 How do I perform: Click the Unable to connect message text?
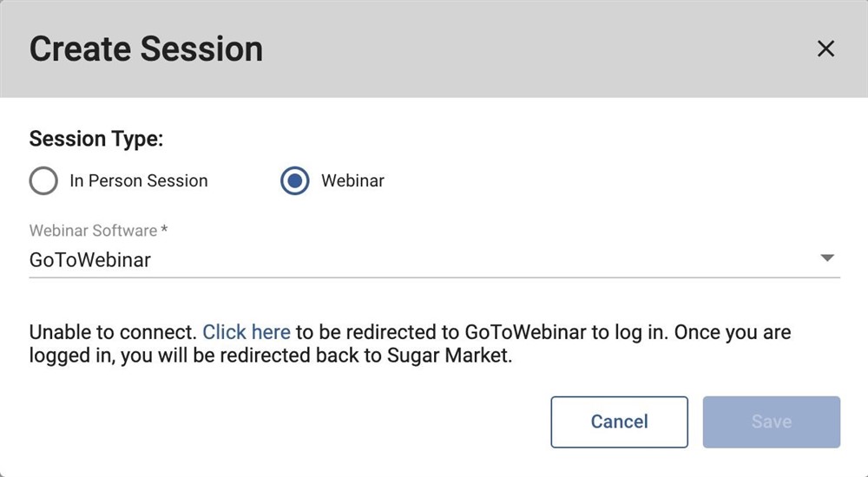tap(113, 332)
